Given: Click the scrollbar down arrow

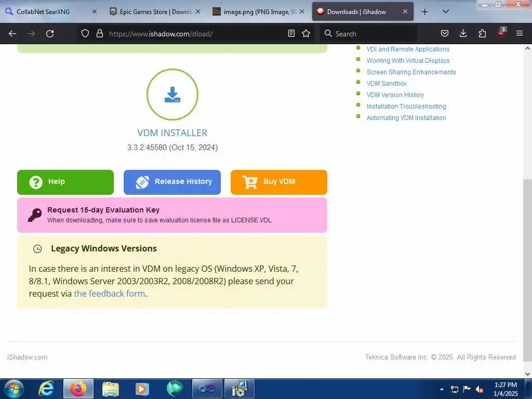Looking at the screenshot, I should pos(527,374).
